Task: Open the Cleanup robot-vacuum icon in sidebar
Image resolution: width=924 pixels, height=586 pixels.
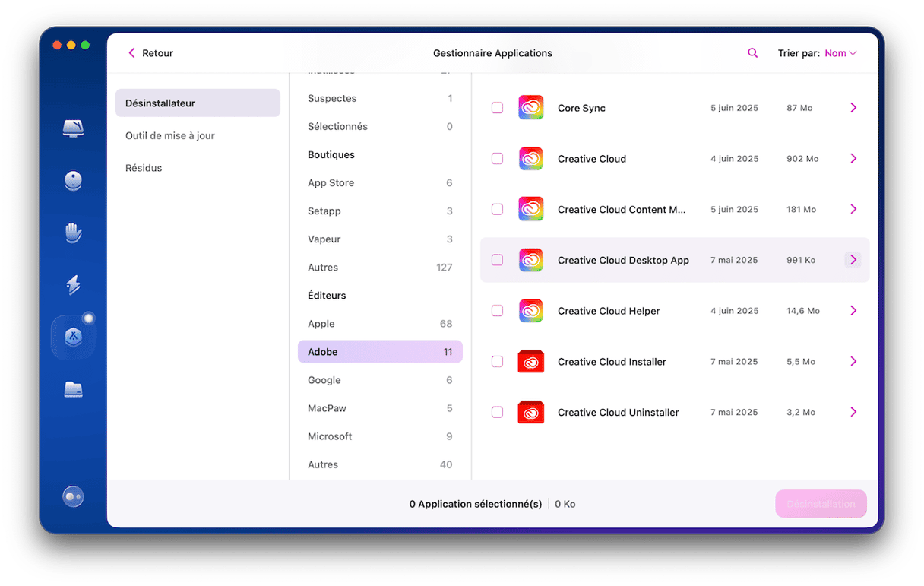Action: click(73, 180)
